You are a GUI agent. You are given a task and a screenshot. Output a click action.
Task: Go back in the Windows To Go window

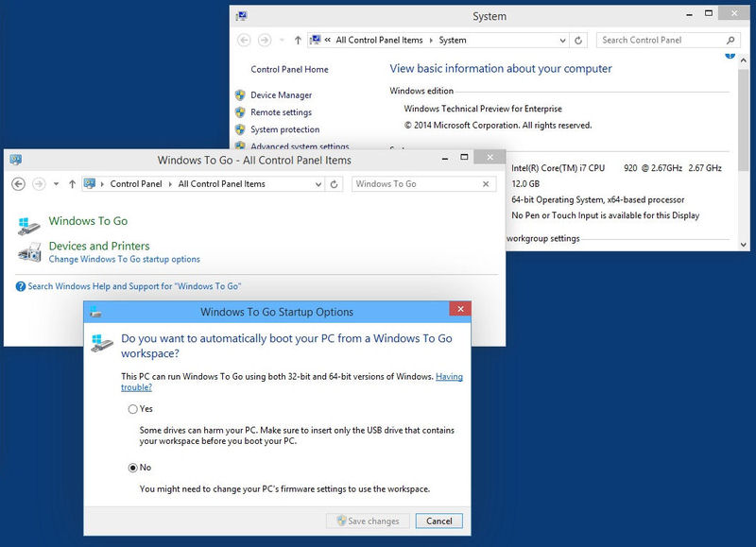click(x=18, y=184)
